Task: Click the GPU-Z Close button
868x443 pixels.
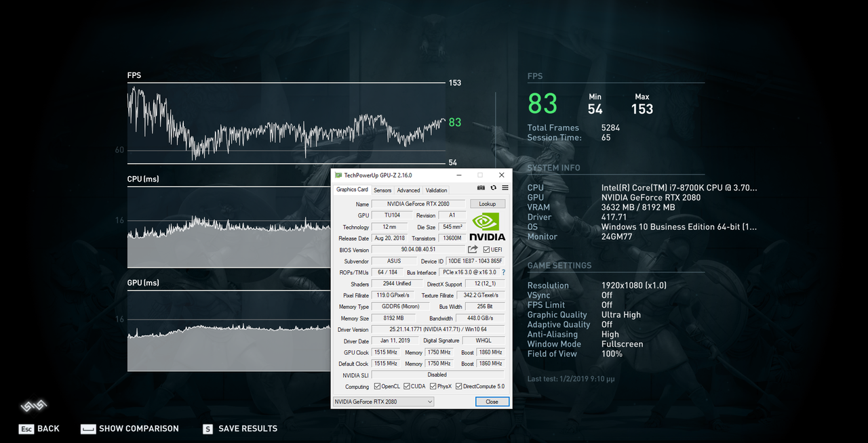Action: coord(492,402)
